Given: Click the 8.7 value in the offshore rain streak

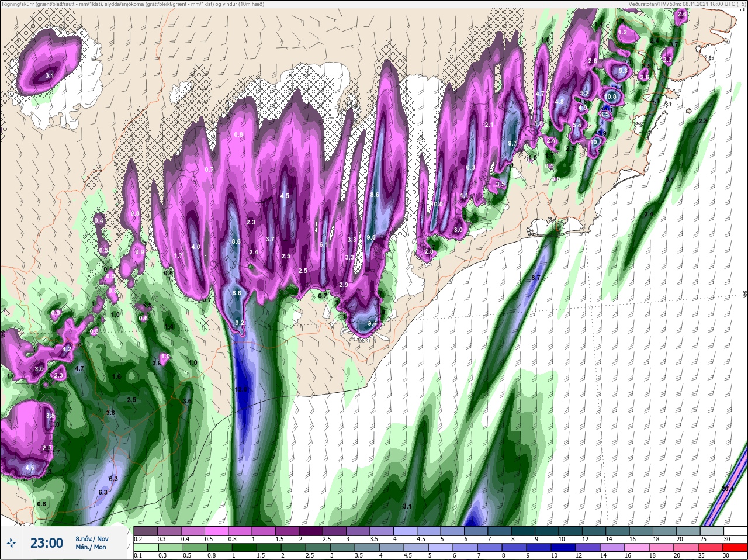Looking at the screenshot, I should [536, 278].
